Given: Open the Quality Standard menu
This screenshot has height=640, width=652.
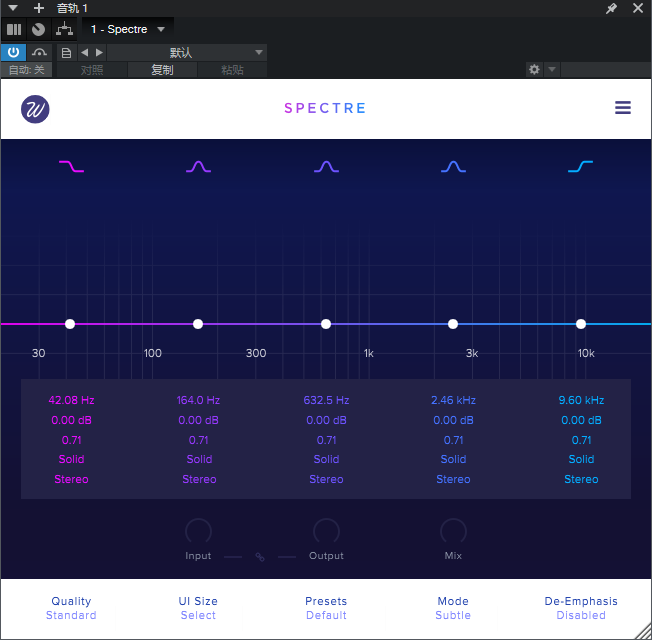Looking at the screenshot, I should tap(71, 608).
